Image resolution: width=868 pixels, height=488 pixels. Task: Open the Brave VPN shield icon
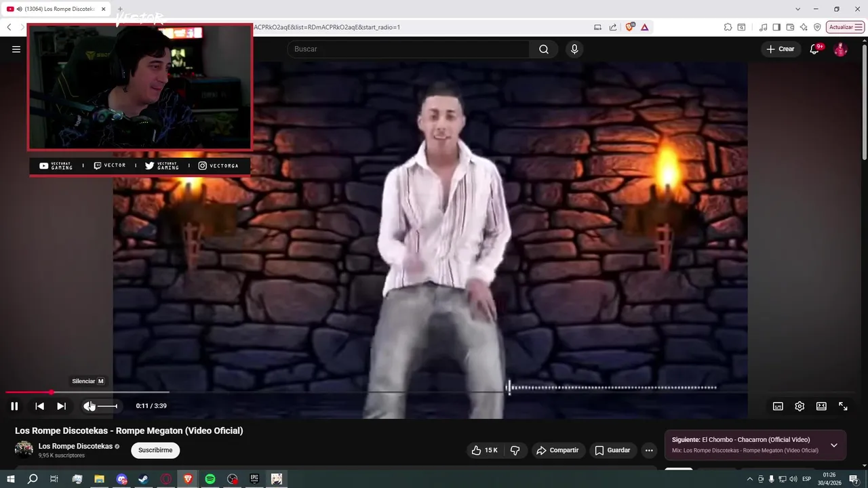point(817,27)
